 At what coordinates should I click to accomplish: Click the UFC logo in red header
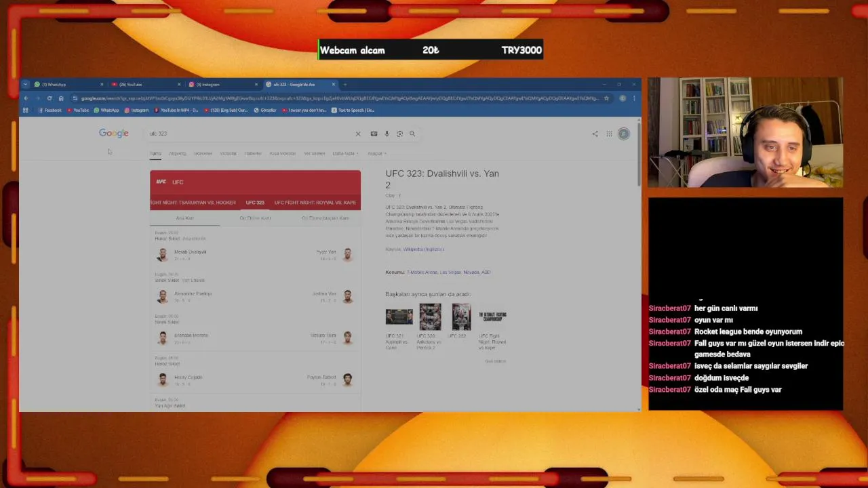161,182
